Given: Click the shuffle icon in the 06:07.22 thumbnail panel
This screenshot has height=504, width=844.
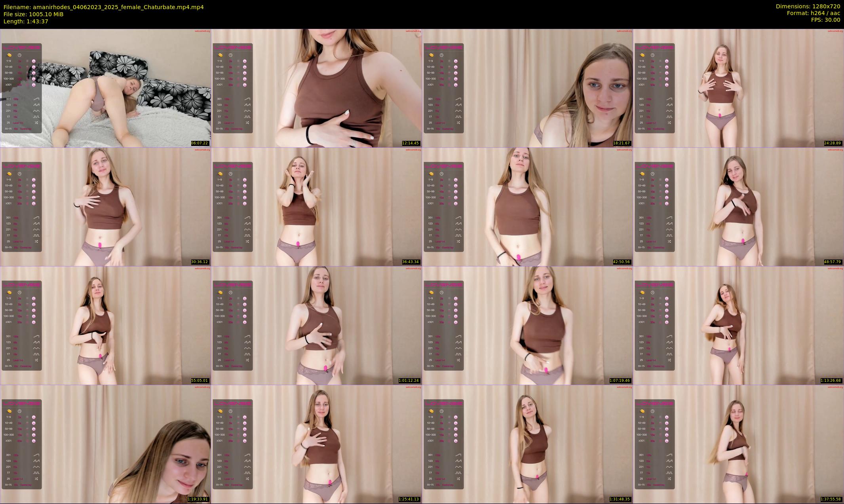Looking at the screenshot, I should (x=36, y=123).
